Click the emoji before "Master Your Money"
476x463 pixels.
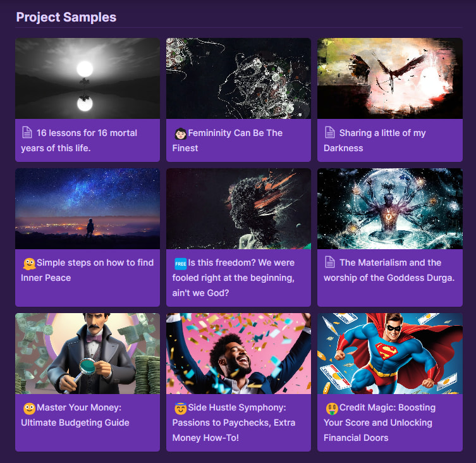(29, 409)
